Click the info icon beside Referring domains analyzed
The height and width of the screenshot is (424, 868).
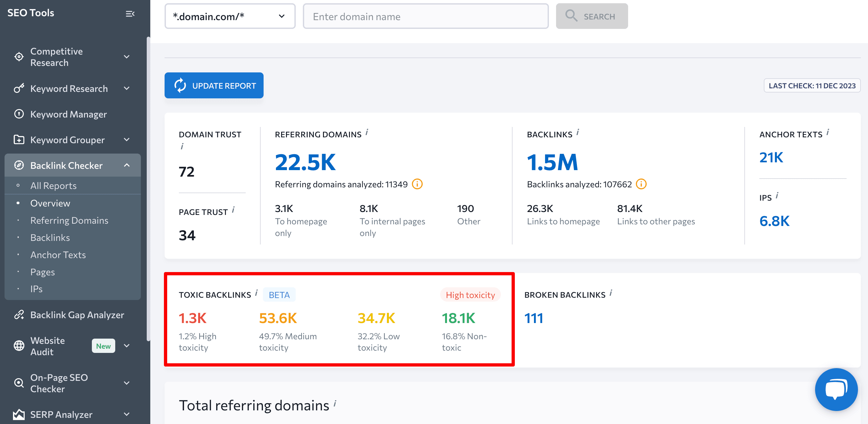pos(417,184)
